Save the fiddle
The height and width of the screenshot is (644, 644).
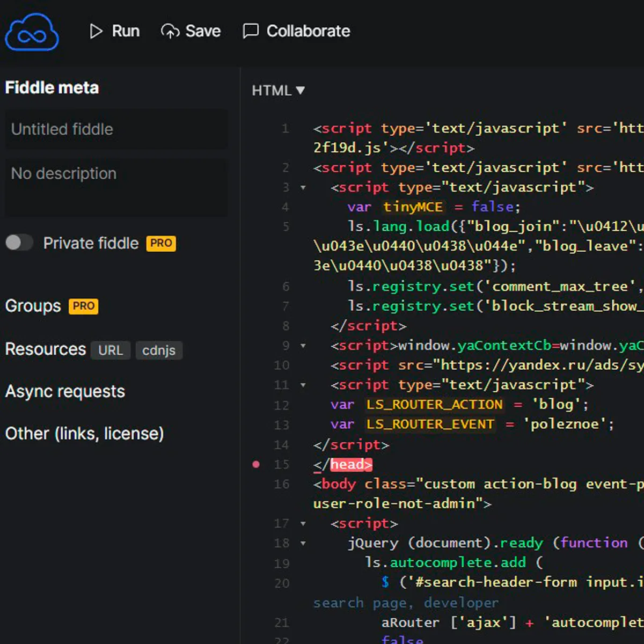(x=191, y=31)
